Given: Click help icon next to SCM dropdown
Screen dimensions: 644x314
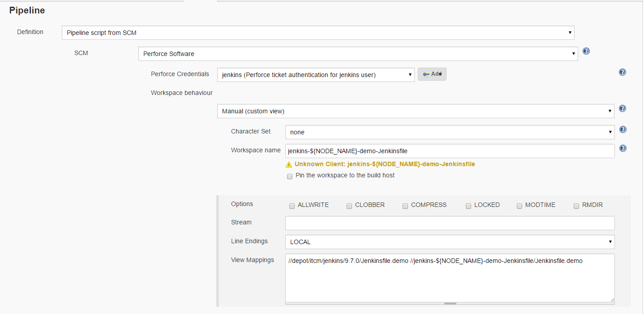Looking at the screenshot, I should pos(586,52).
